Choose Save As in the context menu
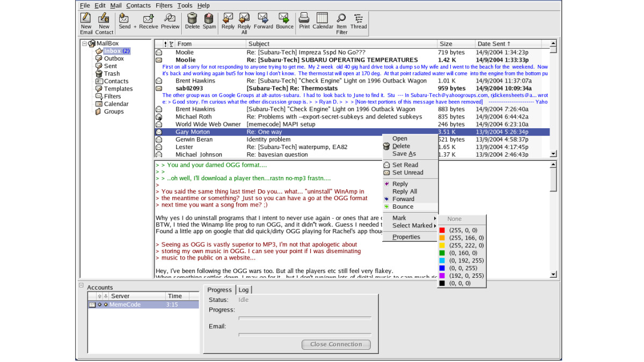 pyautogui.click(x=411, y=154)
